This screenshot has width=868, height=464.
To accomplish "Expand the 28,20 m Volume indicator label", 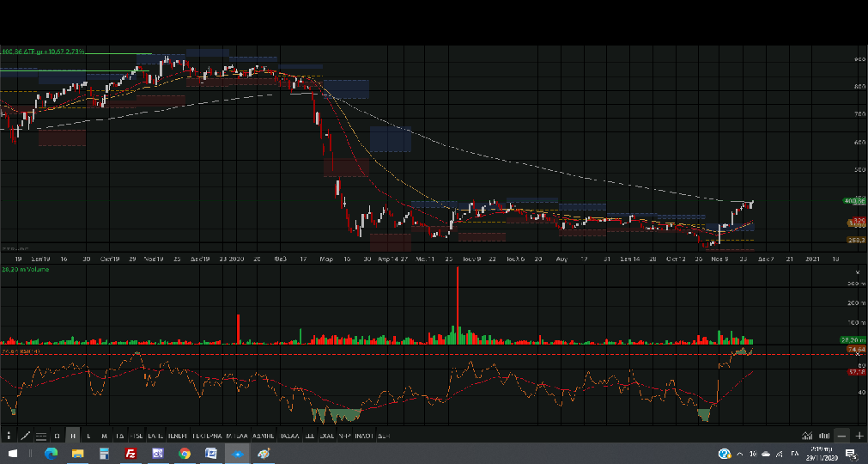I will pos(26,270).
